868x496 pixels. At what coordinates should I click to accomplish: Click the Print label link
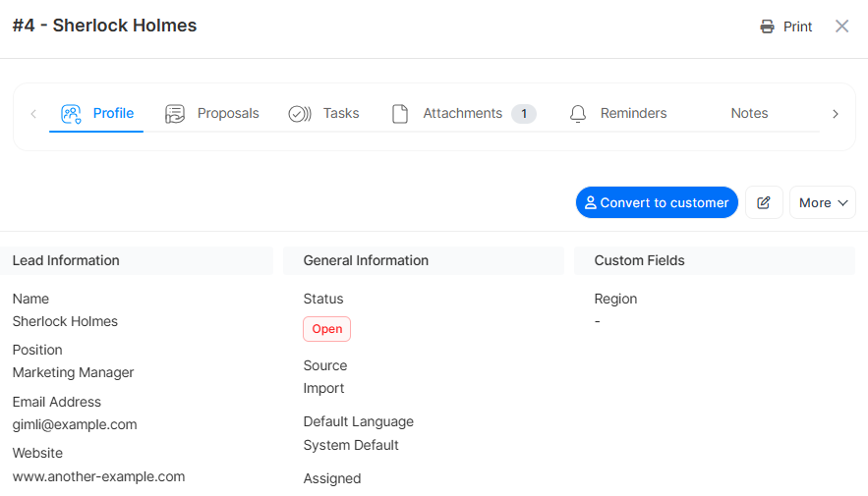click(x=797, y=27)
